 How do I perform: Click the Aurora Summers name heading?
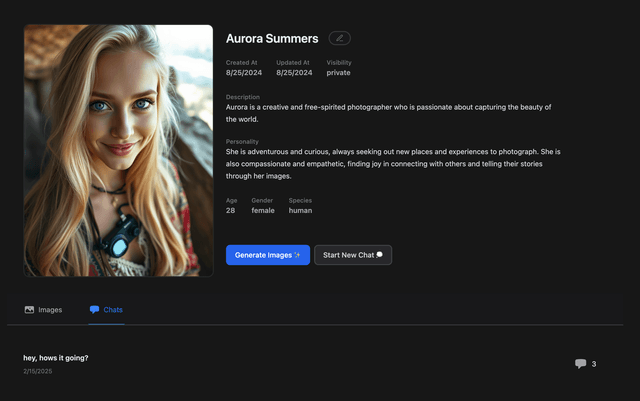272,38
